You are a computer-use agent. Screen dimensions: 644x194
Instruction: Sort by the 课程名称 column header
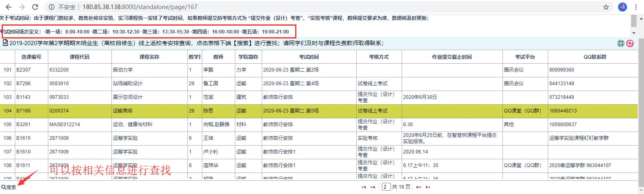(x=149, y=57)
